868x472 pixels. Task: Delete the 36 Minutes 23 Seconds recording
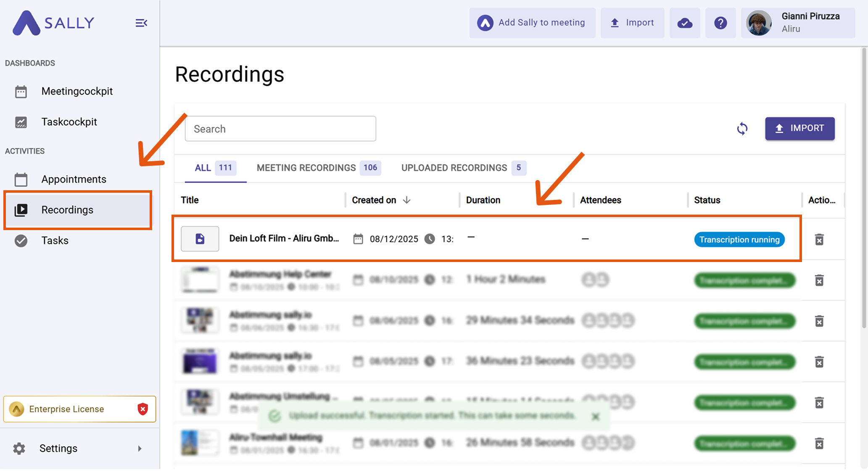click(819, 362)
